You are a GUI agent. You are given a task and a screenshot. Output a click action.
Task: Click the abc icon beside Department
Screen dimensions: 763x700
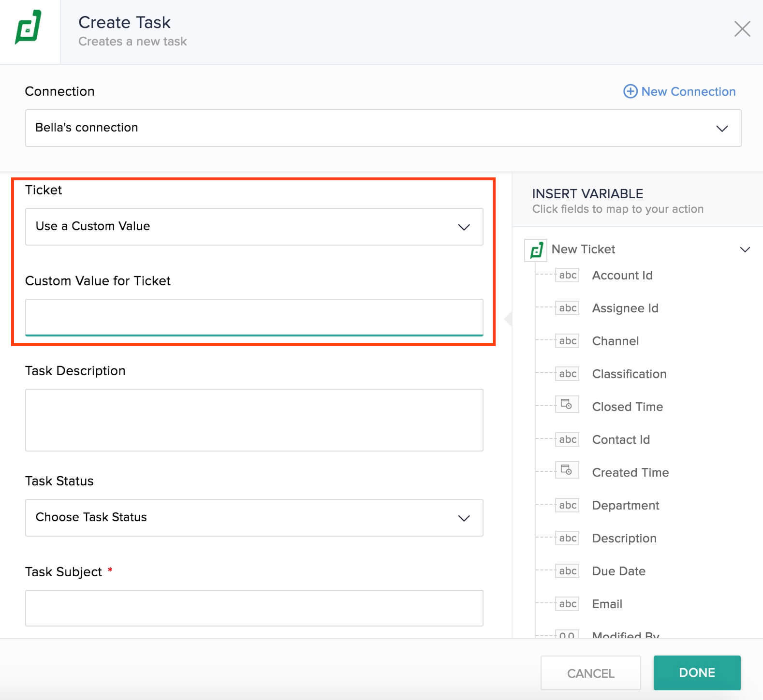tap(567, 506)
